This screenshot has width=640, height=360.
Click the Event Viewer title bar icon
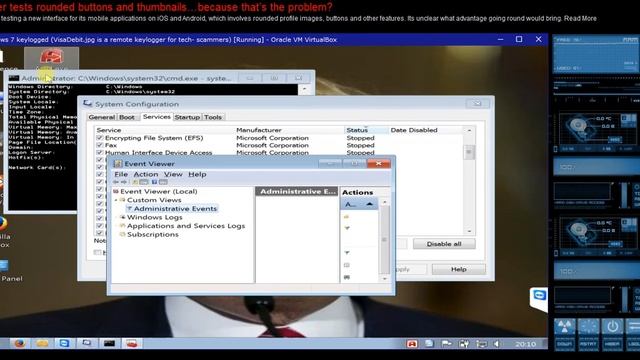click(x=118, y=164)
